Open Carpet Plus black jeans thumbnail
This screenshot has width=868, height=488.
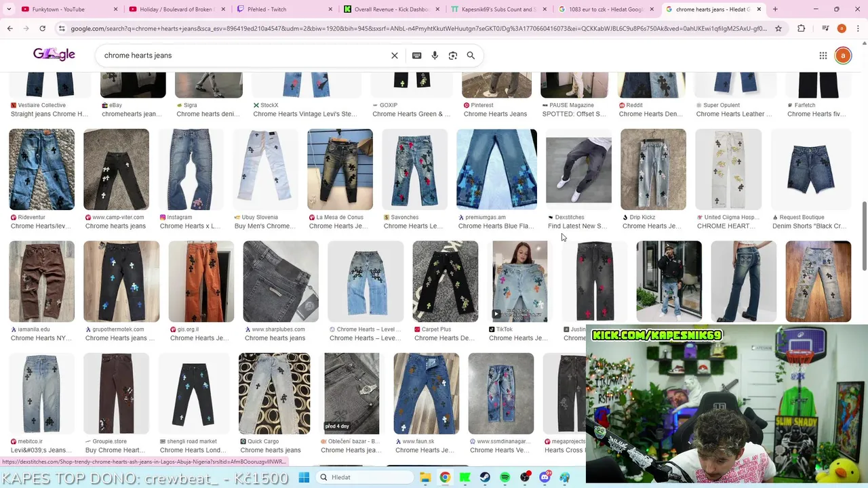click(x=445, y=281)
